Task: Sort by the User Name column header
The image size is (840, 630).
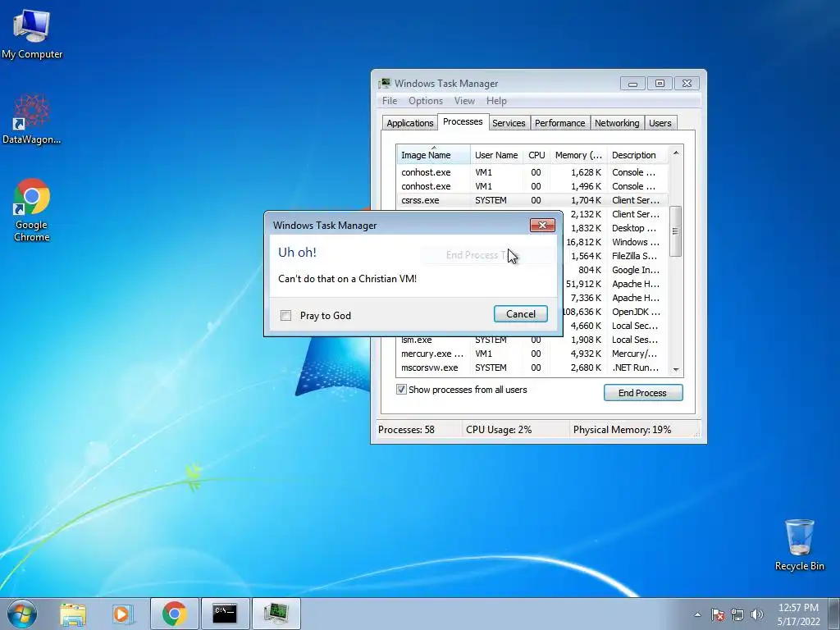Action: click(x=496, y=155)
